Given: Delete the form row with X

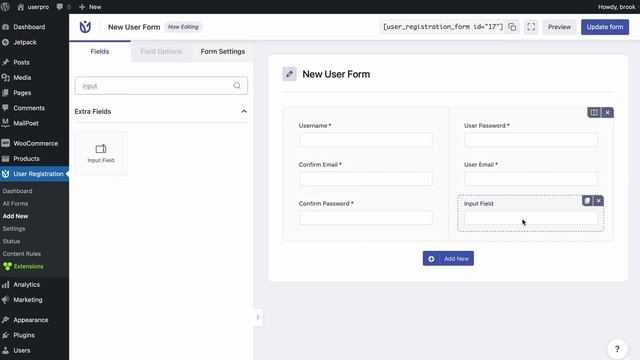Looking at the screenshot, I should pyautogui.click(x=607, y=113).
